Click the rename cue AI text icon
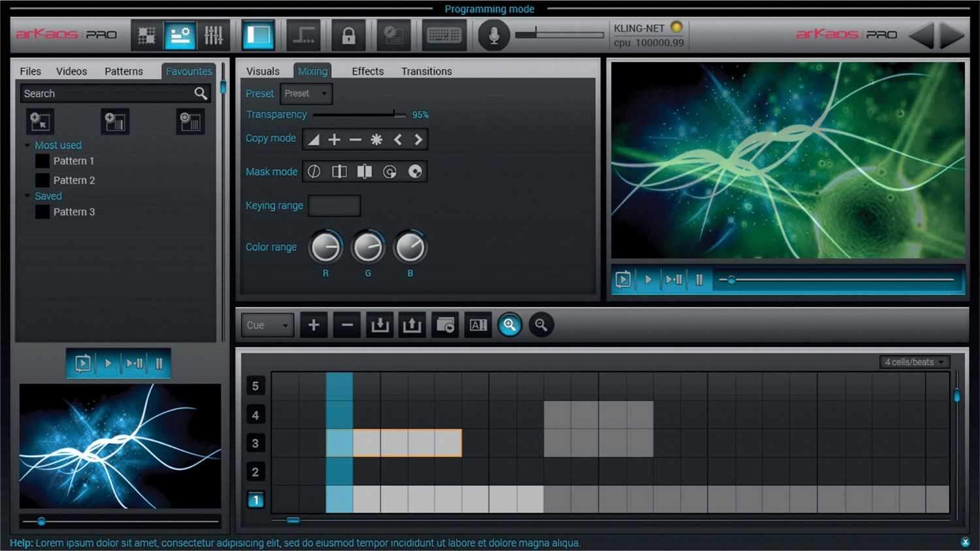 pos(478,324)
